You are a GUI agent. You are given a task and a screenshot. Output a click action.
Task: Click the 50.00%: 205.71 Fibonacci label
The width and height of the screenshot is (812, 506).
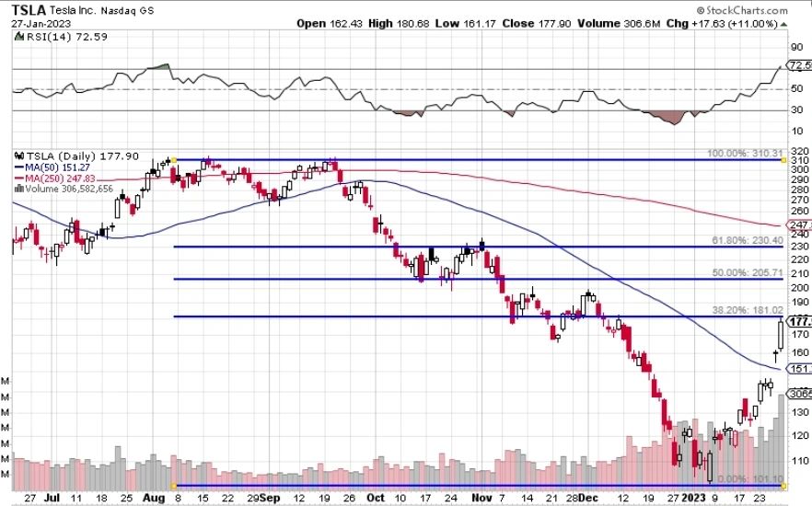coord(748,272)
